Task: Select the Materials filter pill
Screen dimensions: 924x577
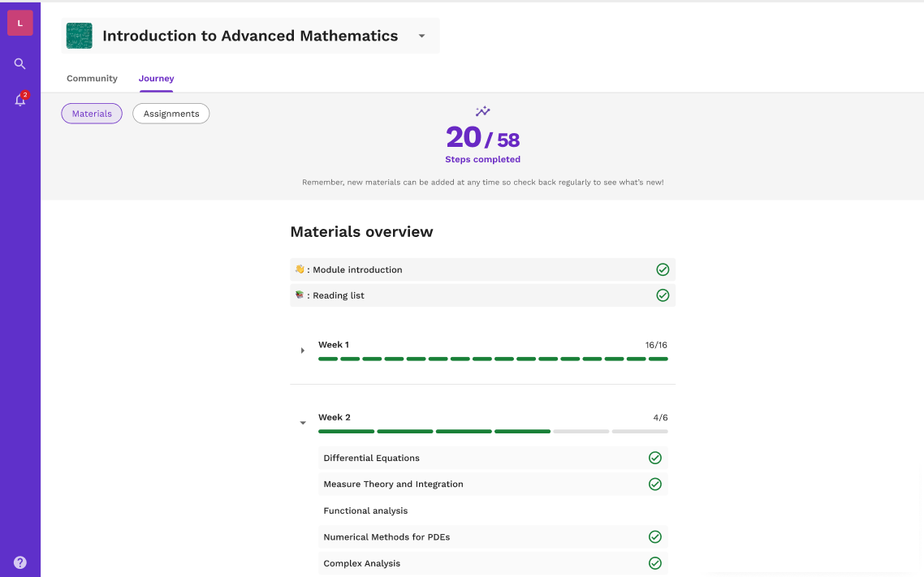Action: [92, 114]
